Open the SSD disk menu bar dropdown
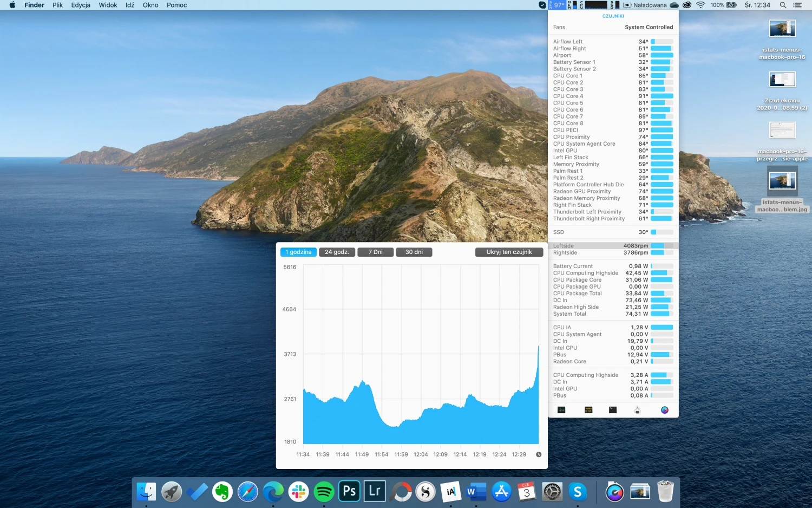812x508 pixels. pyautogui.click(x=615, y=5)
